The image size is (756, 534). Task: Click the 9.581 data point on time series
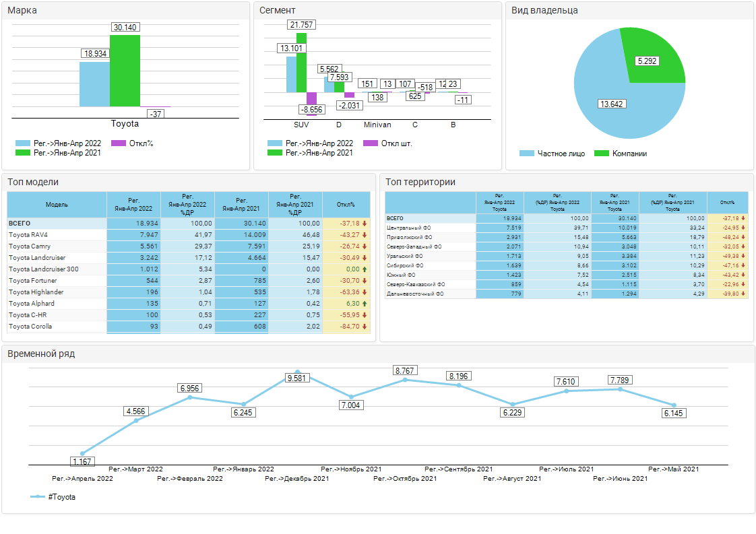297,372
